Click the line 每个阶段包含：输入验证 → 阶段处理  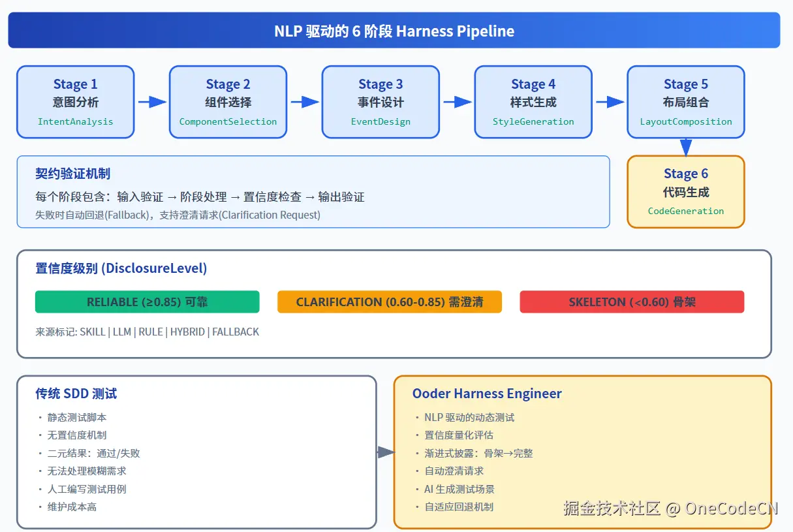(x=200, y=196)
